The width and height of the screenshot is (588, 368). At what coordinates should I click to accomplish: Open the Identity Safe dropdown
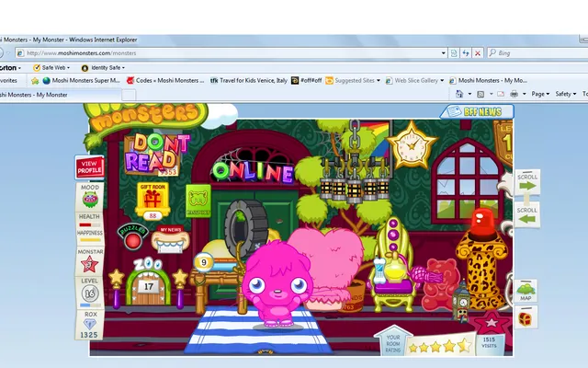pyautogui.click(x=103, y=67)
